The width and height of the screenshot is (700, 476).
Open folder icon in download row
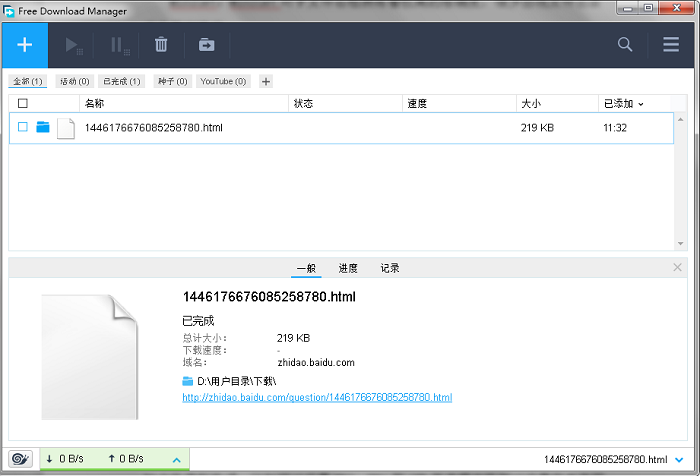pos(43,127)
